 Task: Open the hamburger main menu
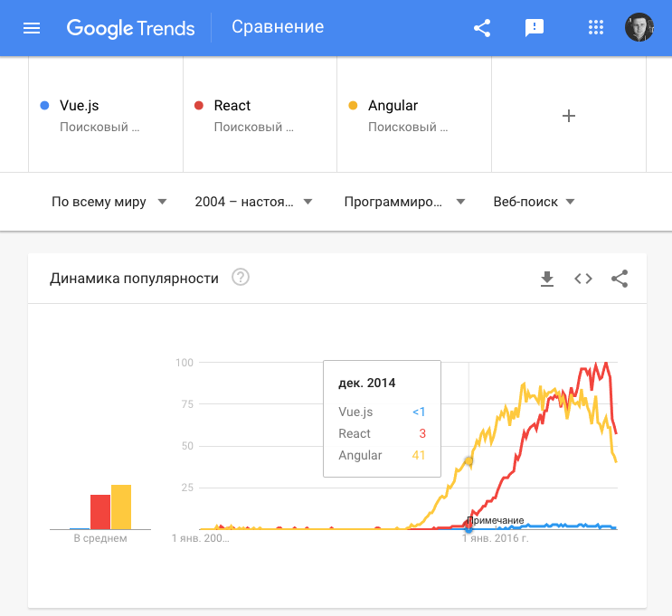(x=32, y=28)
